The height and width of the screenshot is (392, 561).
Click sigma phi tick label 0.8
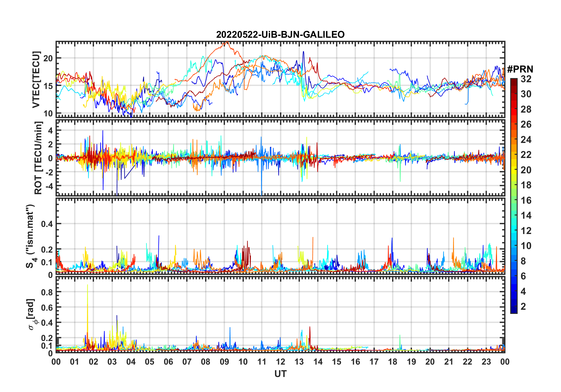47,292
